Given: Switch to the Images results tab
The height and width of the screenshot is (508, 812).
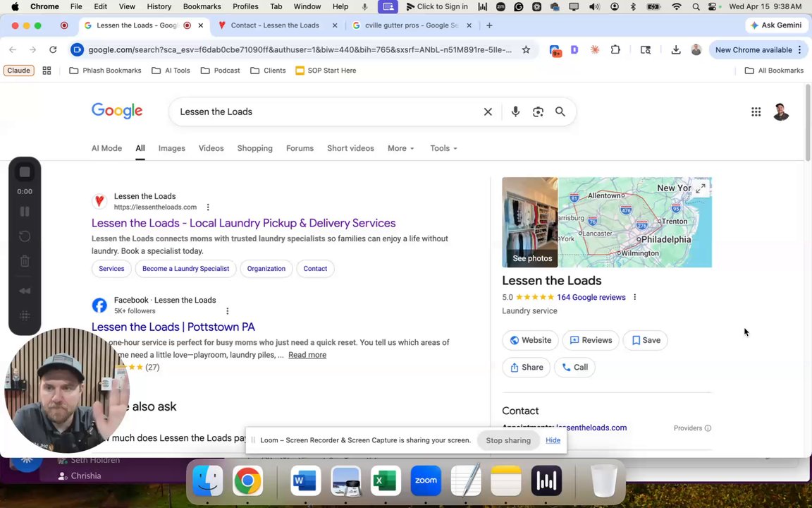Looking at the screenshot, I should coord(171,148).
